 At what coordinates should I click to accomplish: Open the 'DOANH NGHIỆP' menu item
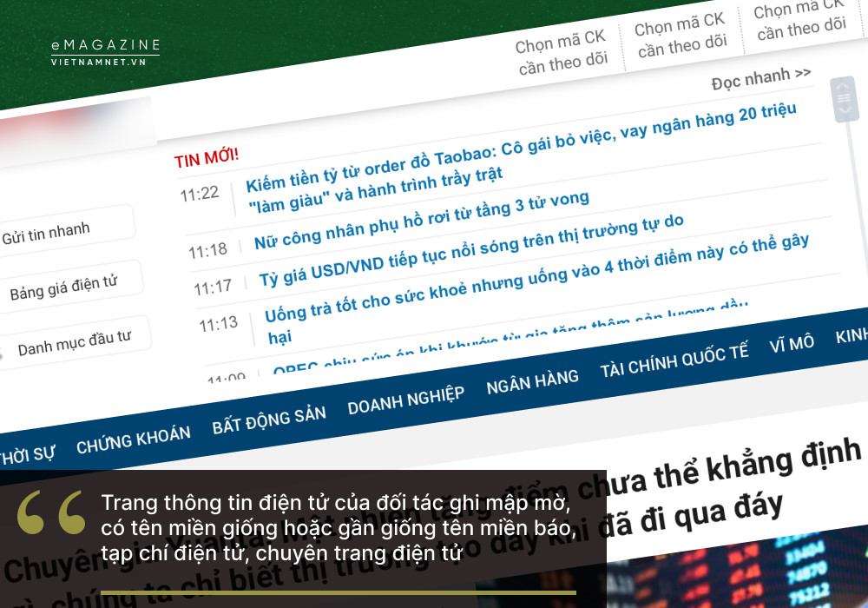tap(405, 400)
